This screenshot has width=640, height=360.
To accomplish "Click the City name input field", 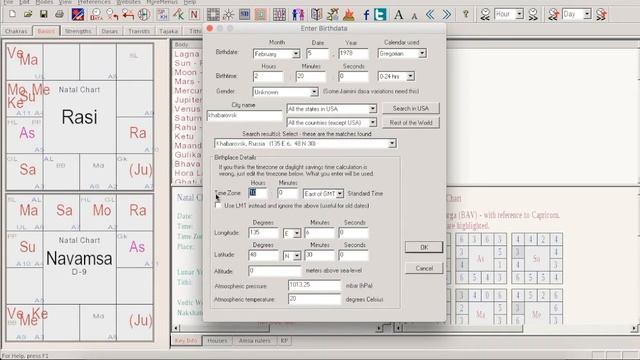I will (244, 116).
